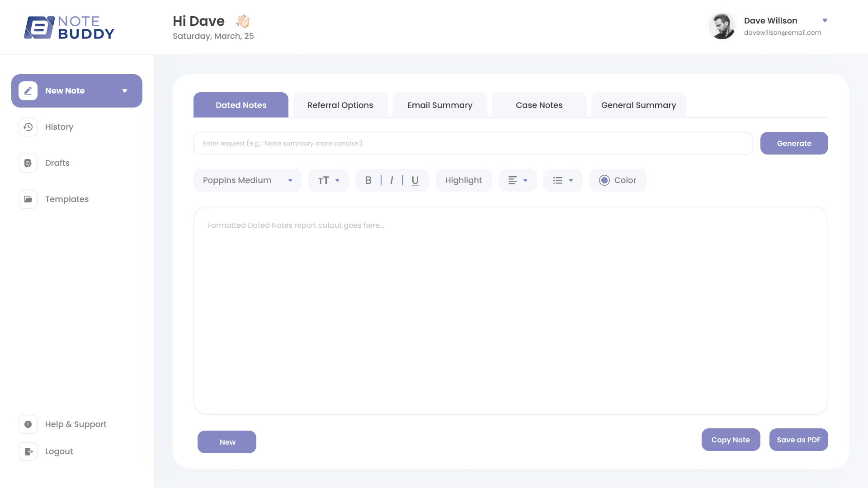868x488 pixels.
Task: Toggle bold formatting
Action: click(x=368, y=180)
